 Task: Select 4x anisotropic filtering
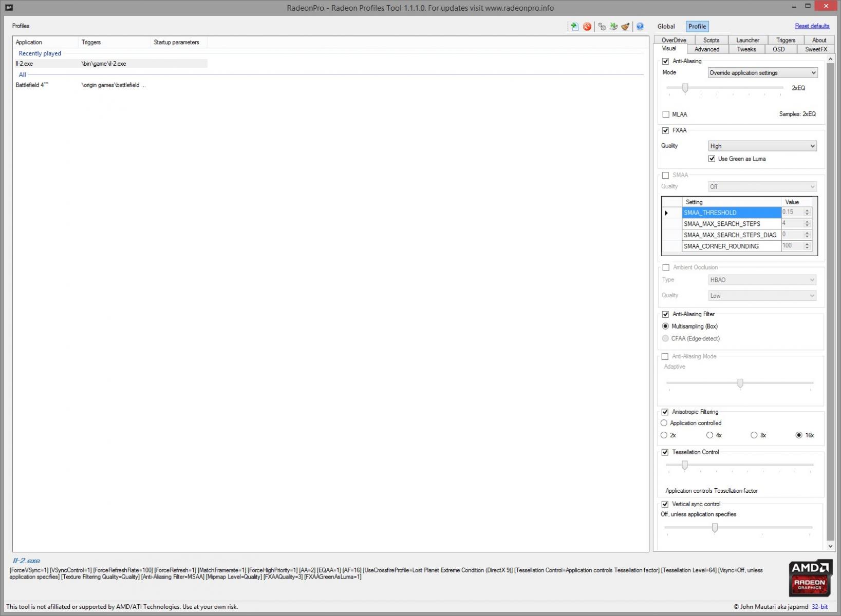(710, 435)
